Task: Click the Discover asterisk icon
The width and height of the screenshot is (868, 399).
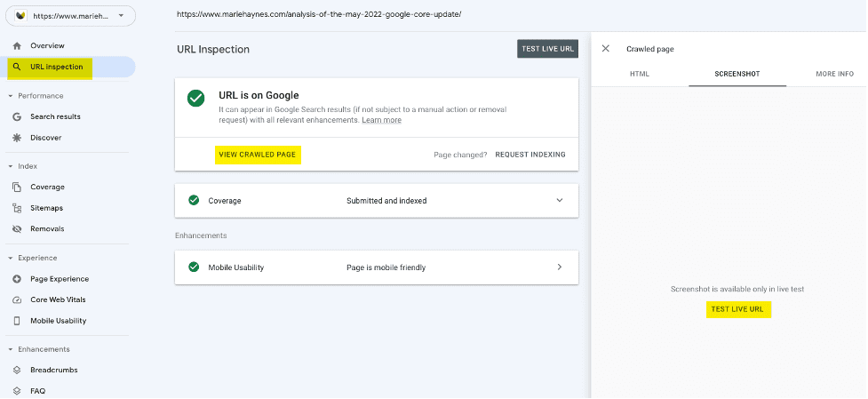Action: point(17,138)
